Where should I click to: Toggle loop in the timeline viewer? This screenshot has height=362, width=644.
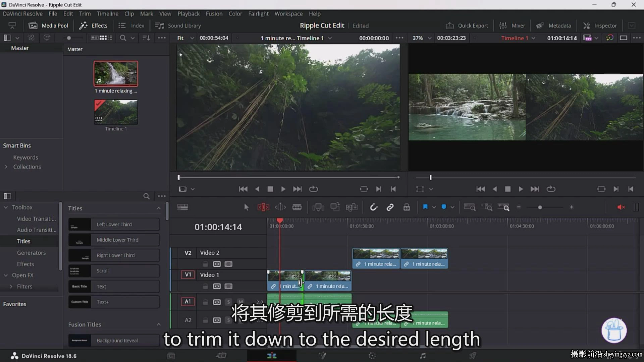(x=551, y=189)
